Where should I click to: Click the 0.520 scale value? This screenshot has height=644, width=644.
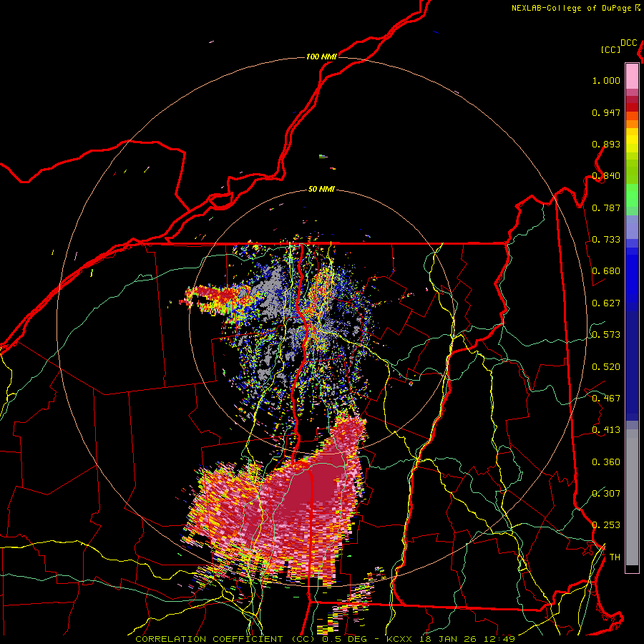tap(606, 367)
